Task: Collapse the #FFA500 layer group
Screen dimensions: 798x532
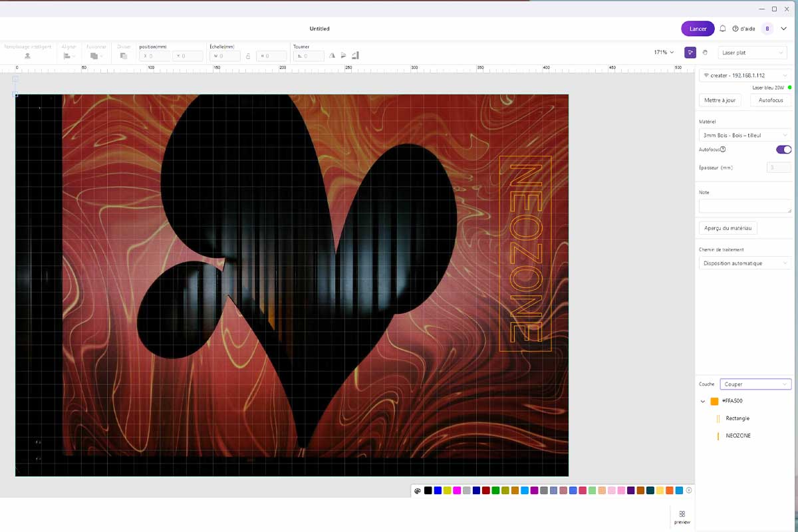Action: tap(704, 402)
